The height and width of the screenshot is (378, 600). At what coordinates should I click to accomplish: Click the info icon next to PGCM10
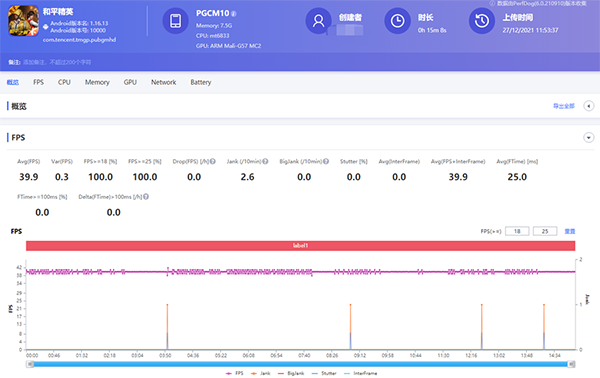click(x=233, y=14)
